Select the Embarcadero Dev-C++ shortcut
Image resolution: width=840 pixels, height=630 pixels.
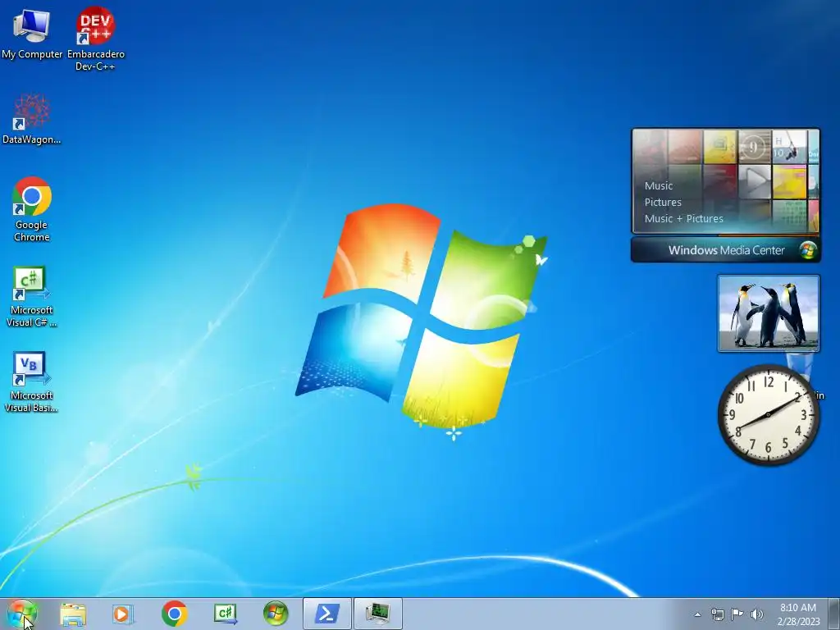(x=95, y=39)
